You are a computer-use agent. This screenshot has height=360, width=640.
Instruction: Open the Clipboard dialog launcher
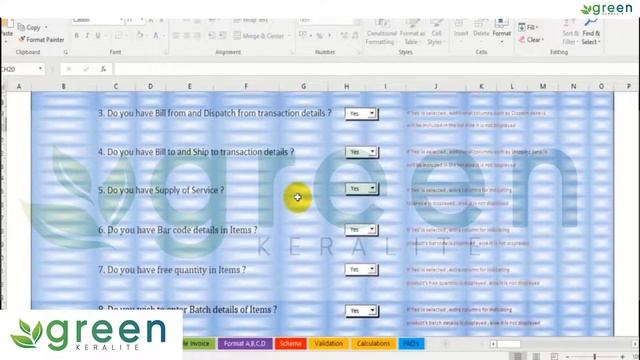tap(66, 52)
